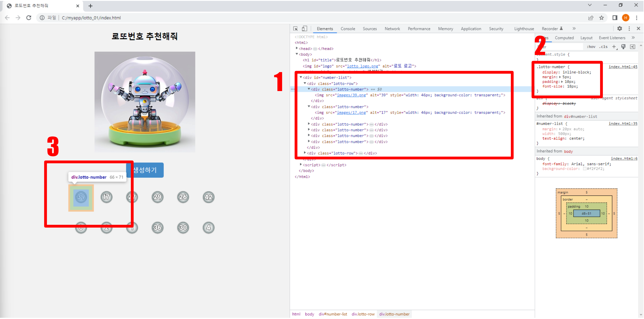Image resolution: width=644 pixels, height=319 pixels.
Task: Collapse the div id number-list node
Action: 301,77
